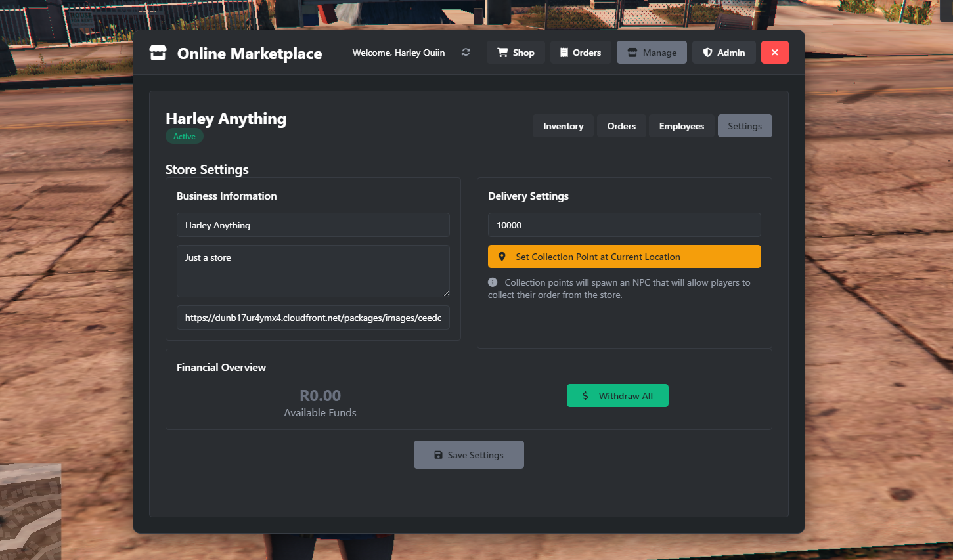Open the Employees tab
953x560 pixels.
pos(681,126)
